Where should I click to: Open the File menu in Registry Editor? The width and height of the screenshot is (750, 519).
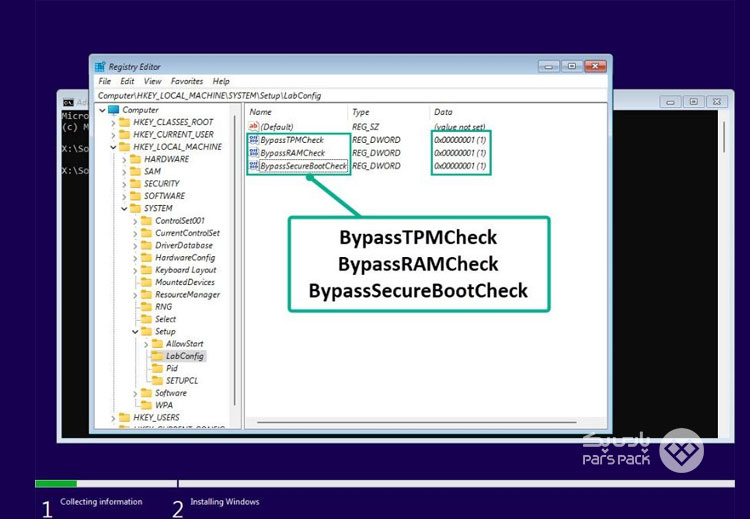coord(105,81)
